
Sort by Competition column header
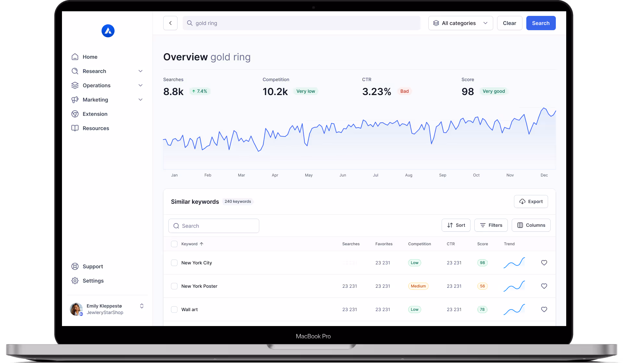(x=420, y=244)
